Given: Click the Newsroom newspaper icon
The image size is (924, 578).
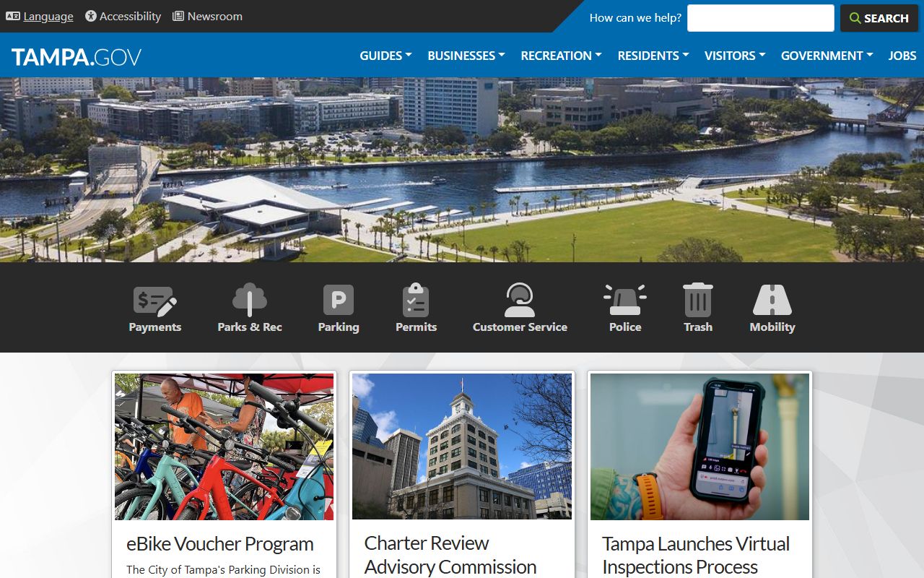Looking at the screenshot, I should (178, 16).
